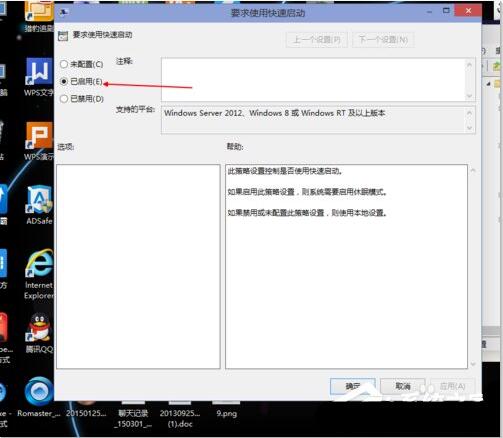Click the policy setting icon beside 要求使用快速启动
This screenshot has width=503, height=438.
[x=63, y=36]
